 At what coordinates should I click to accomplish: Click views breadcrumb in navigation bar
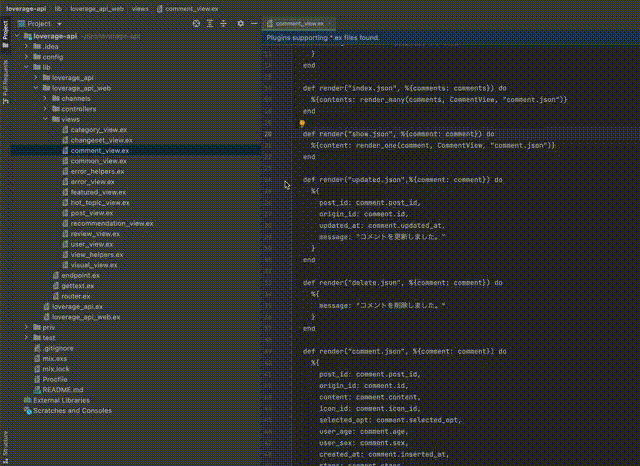coord(140,9)
